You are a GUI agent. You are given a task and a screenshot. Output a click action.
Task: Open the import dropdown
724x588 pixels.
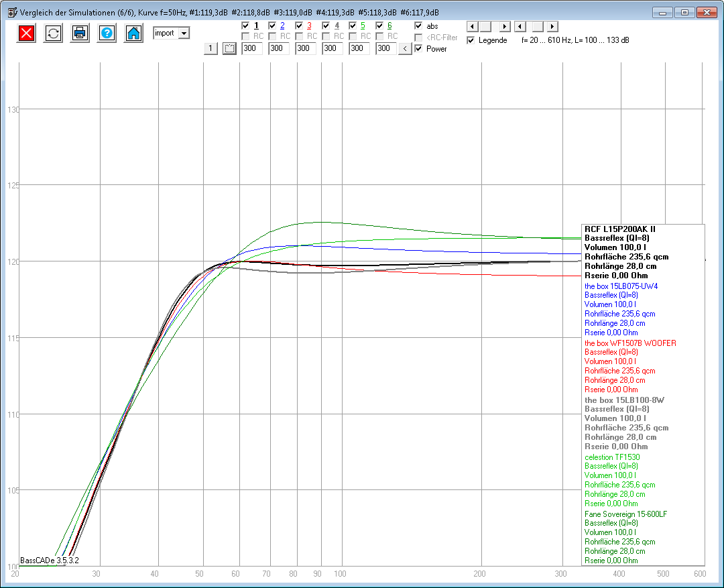(184, 33)
